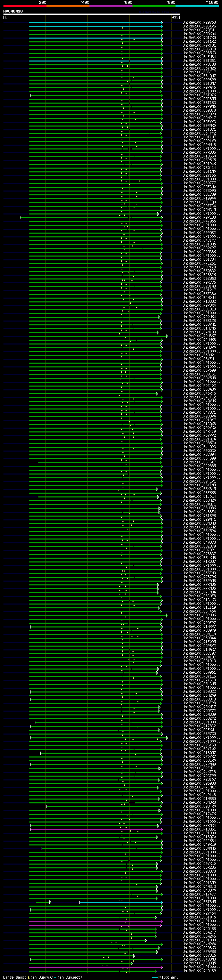
Task: Click the query name AV640490
Action: coord(13,11)
